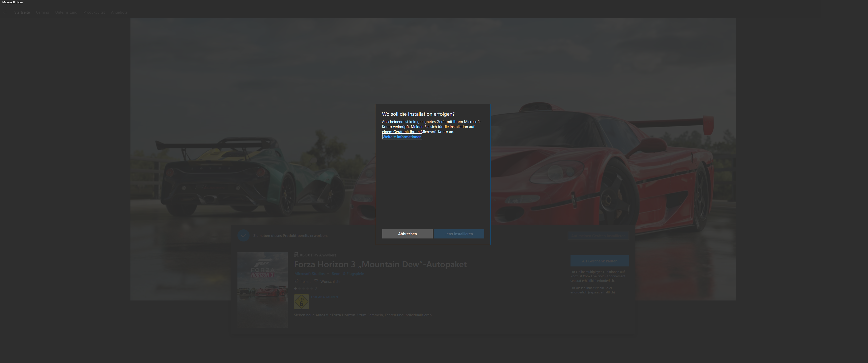Click the Teilen share icon
The image size is (868, 363).
point(296,281)
